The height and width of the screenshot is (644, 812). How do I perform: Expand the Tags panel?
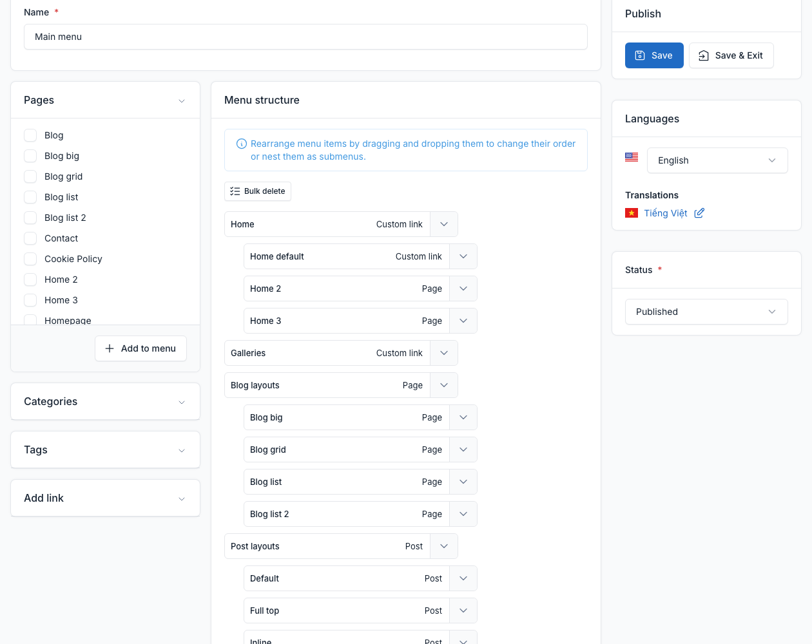(x=182, y=450)
